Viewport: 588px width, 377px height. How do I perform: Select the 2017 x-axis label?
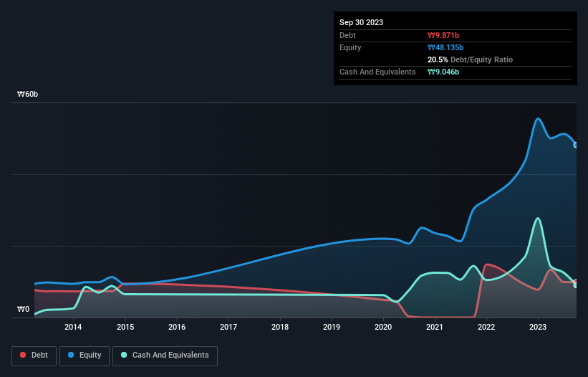(x=228, y=327)
